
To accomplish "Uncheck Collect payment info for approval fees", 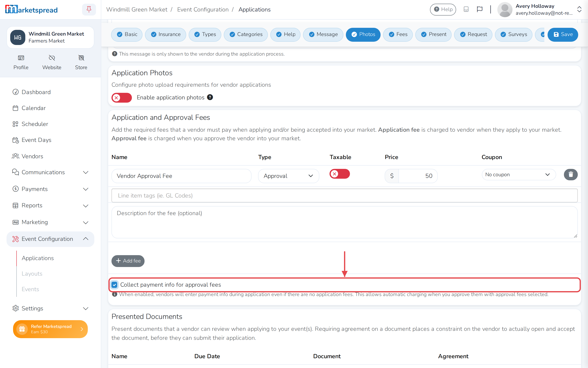I will click(x=114, y=285).
